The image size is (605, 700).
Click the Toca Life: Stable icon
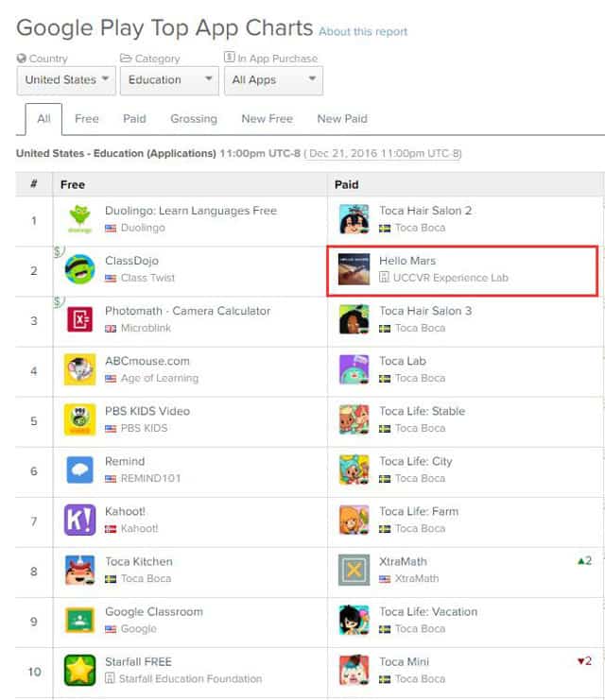tap(354, 419)
